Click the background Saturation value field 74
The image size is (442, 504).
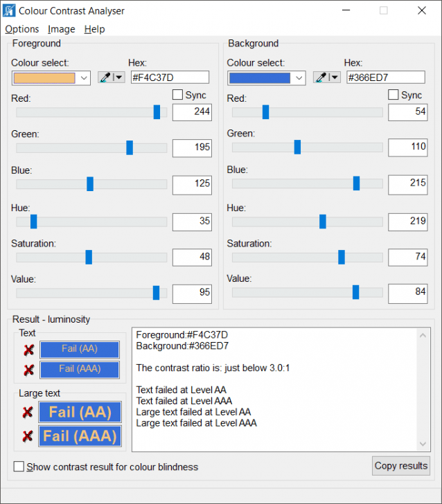click(x=408, y=257)
